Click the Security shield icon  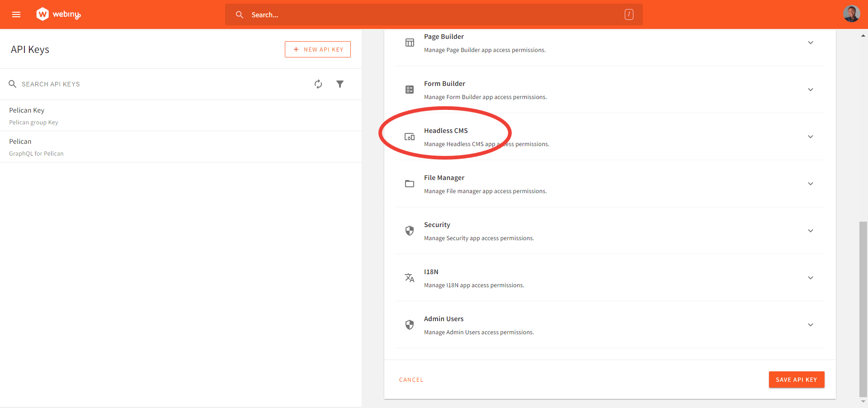click(x=410, y=231)
